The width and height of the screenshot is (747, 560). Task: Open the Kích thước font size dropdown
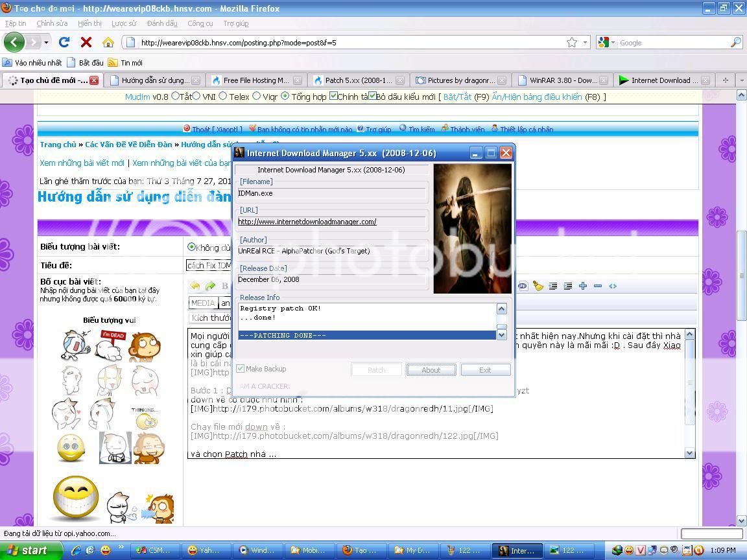[x=209, y=318]
